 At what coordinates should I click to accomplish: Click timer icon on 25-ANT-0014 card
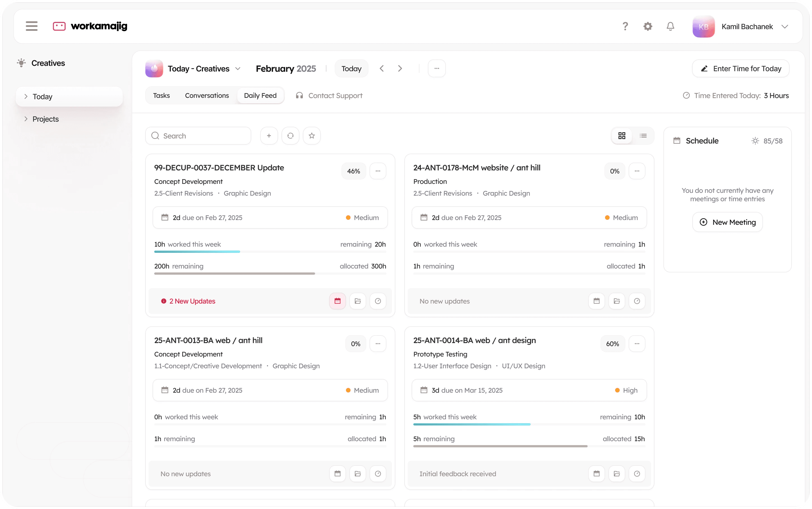(x=636, y=474)
